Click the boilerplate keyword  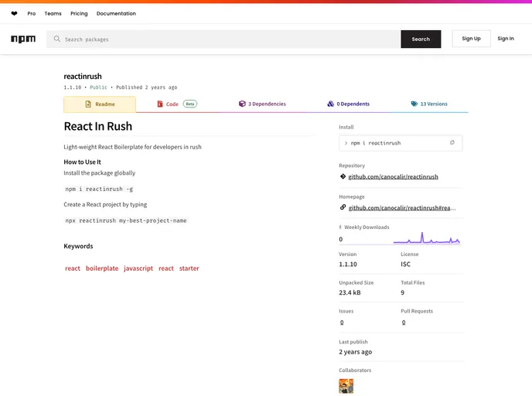[102, 268]
